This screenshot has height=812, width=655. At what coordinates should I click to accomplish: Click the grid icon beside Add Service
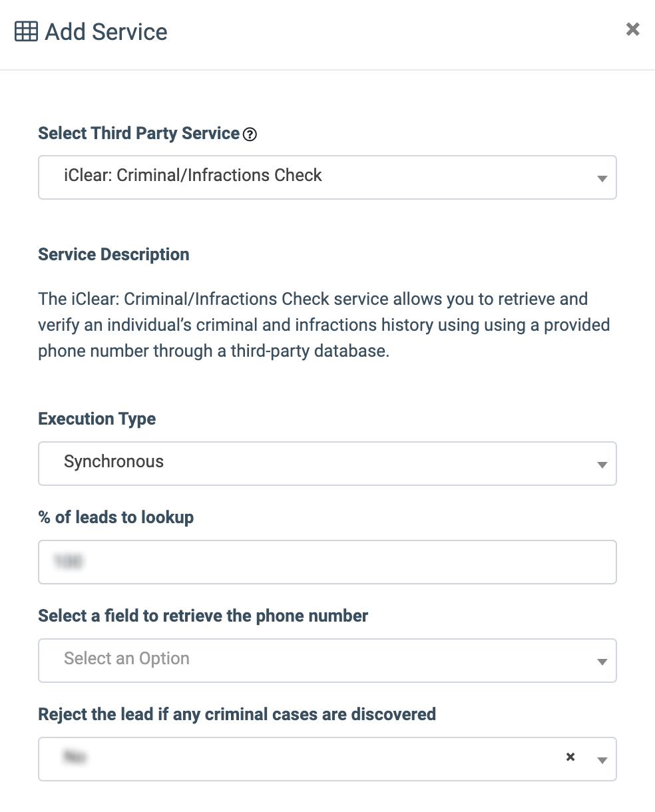coord(26,32)
